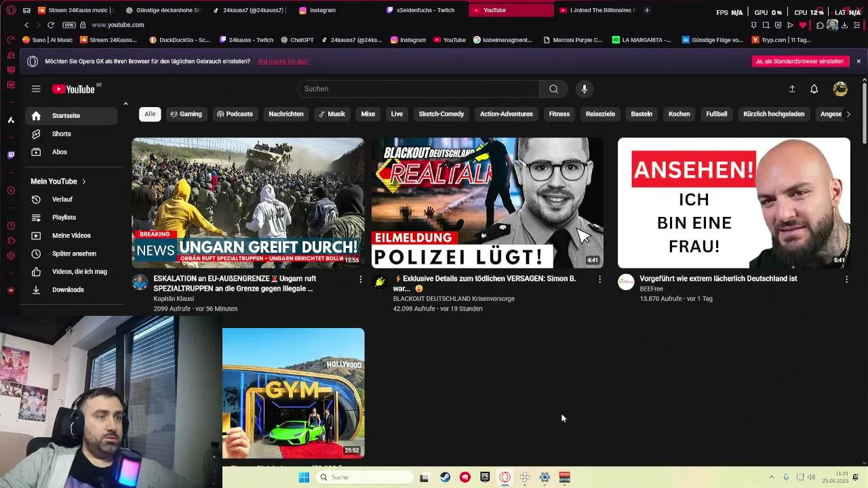Select the Gaming filter chip
Screen dimensions: 868x488
click(x=186, y=114)
